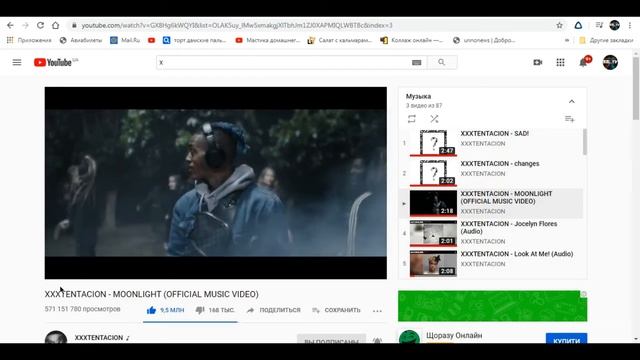Open the Мастика домашняя bookmark
Viewport: 640px width, 360px height.
coord(268,40)
